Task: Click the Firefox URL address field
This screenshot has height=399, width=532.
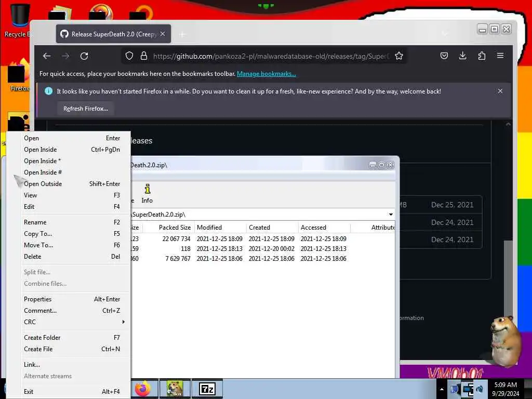Action: click(x=271, y=56)
